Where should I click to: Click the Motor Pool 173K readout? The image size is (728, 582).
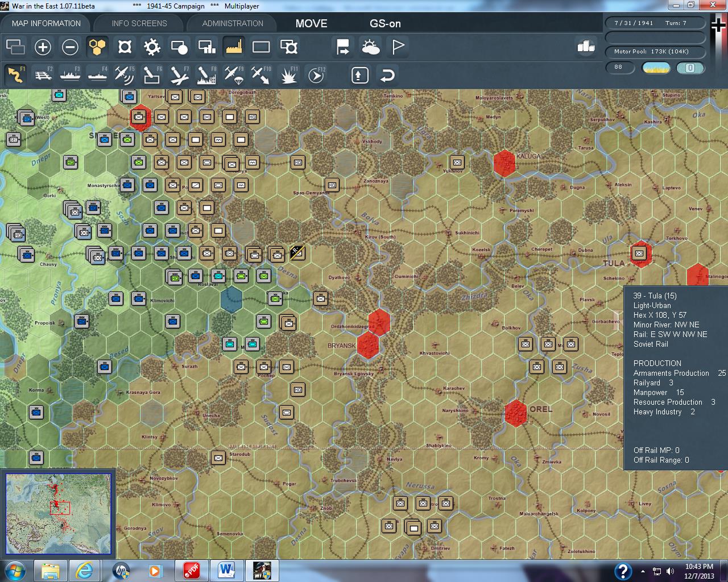[x=655, y=52]
